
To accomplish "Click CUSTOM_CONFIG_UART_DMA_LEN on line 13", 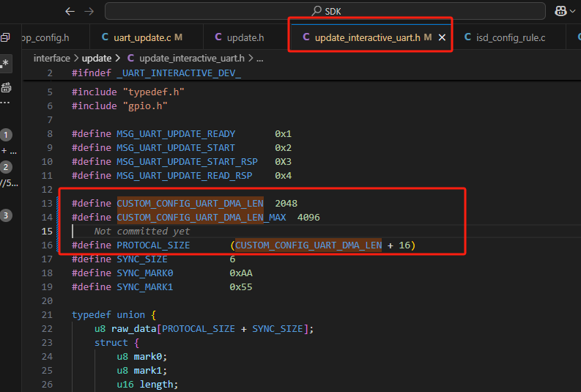I will pyautogui.click(x=190, y=204).
